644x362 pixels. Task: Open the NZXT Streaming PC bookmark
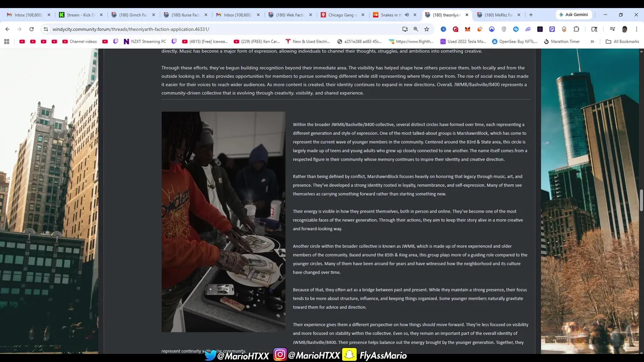(145, 42)
